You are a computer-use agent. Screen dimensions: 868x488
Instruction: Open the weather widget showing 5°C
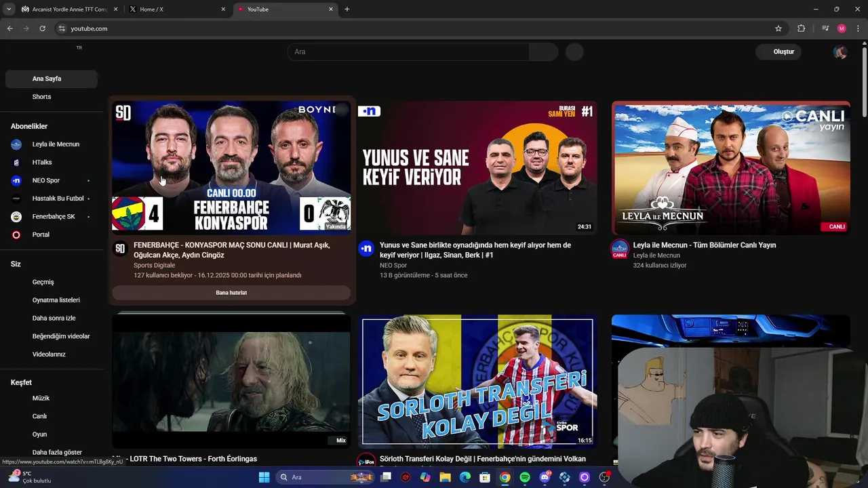point(31,477)
